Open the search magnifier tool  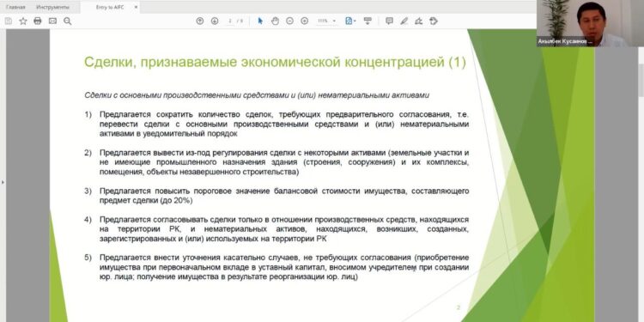click(67, 21)
